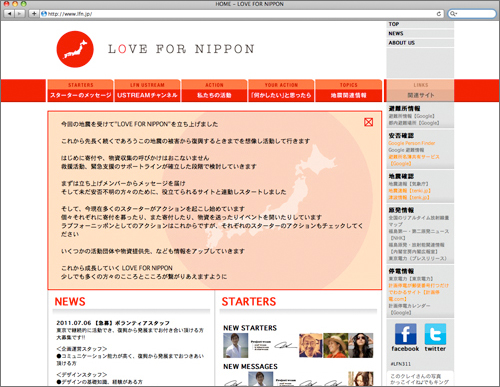Click the STARTERS section heading
Screen dimensions: 500x387
pos(249,302)
